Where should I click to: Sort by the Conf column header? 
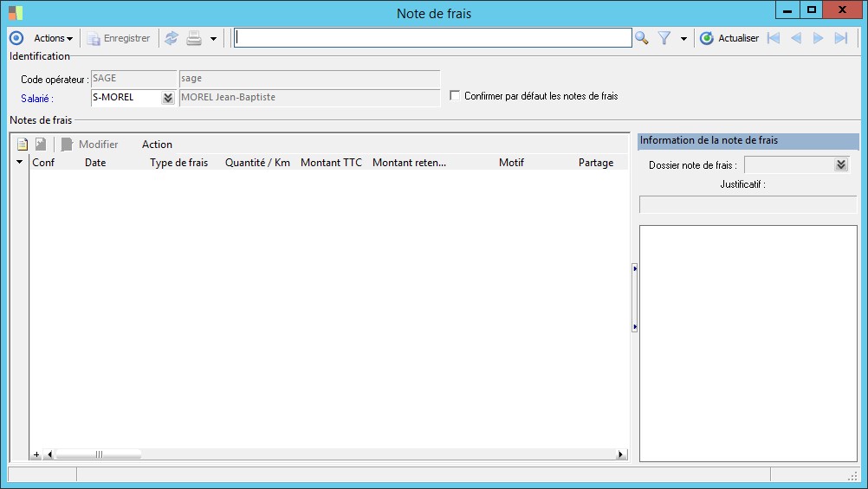tap(43, 163)
